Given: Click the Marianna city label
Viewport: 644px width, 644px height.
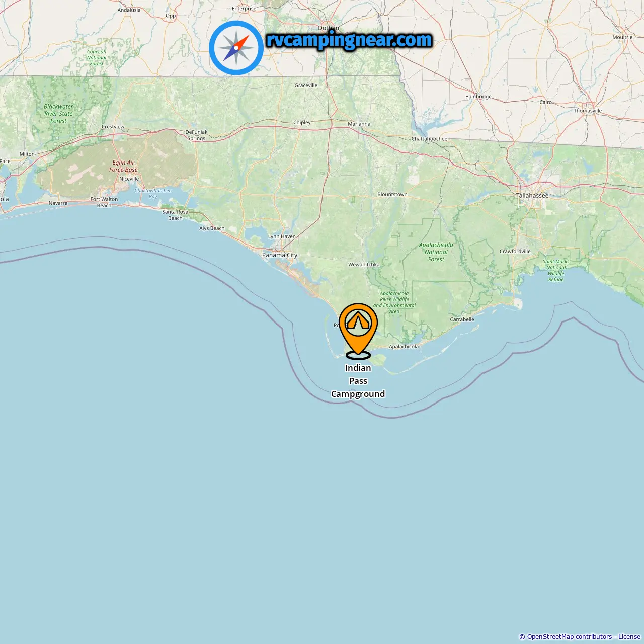Looking at the screenshot, I should click(x=359, y=124).
